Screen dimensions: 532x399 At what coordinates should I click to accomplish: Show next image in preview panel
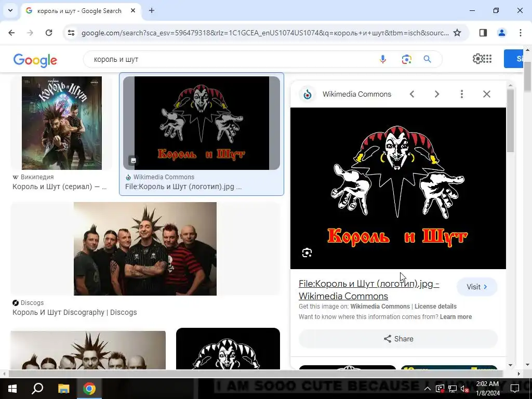[x=437, y=95]
